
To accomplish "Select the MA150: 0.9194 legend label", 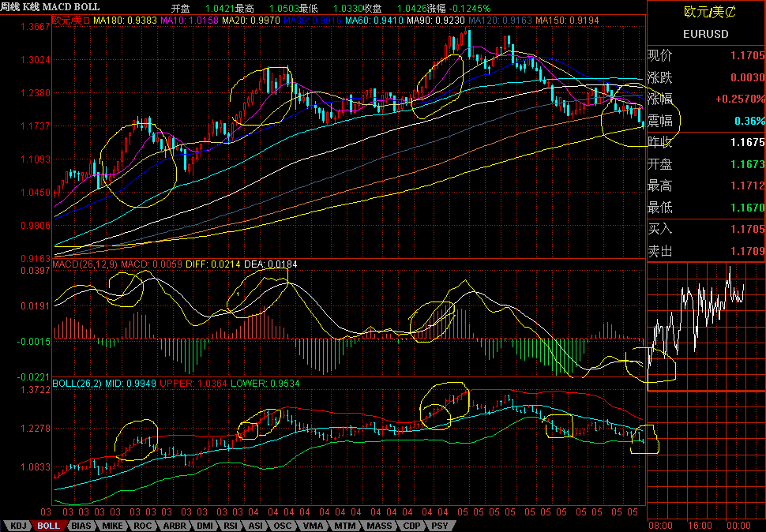I will click(x=567, y=21).
